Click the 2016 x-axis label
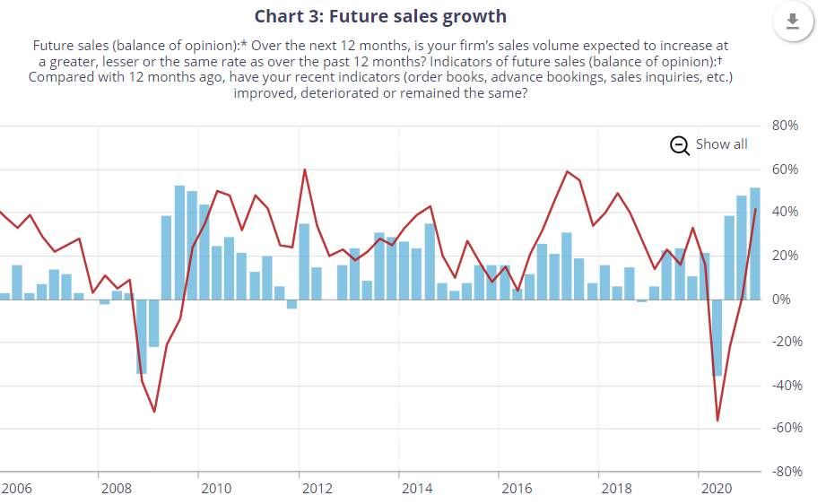This screenshot has width=826, height=504. 517,489
